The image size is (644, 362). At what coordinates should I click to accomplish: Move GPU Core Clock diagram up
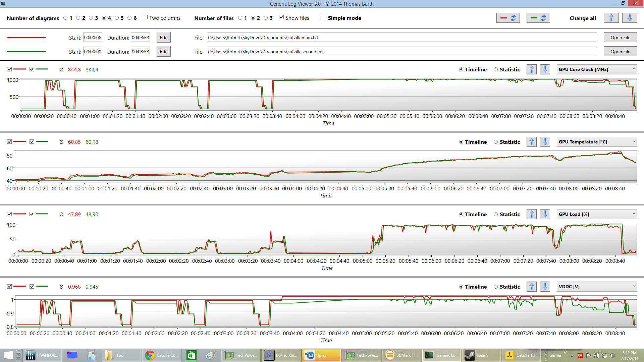pos(532,69)
